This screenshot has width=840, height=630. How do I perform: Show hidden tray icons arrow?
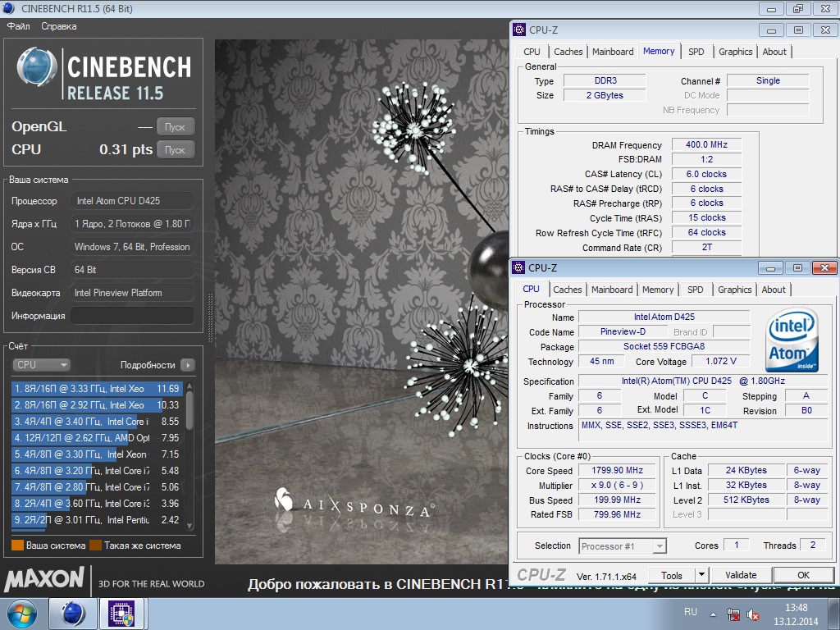pos(713,614)
